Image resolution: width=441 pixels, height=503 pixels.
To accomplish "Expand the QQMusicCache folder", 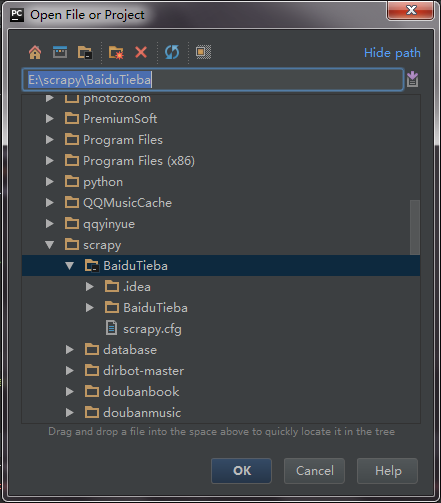I will click(50, 202).
